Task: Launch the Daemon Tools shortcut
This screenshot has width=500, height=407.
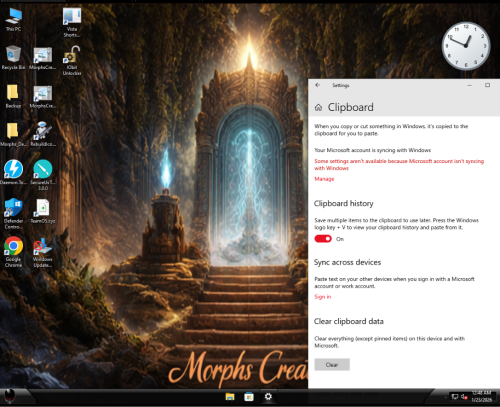Action: 13,173
